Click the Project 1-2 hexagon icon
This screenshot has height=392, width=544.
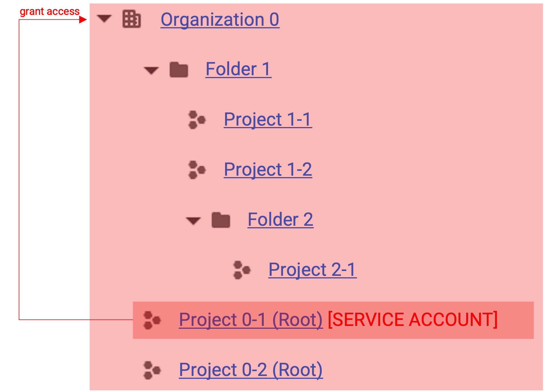coord(197,170)
